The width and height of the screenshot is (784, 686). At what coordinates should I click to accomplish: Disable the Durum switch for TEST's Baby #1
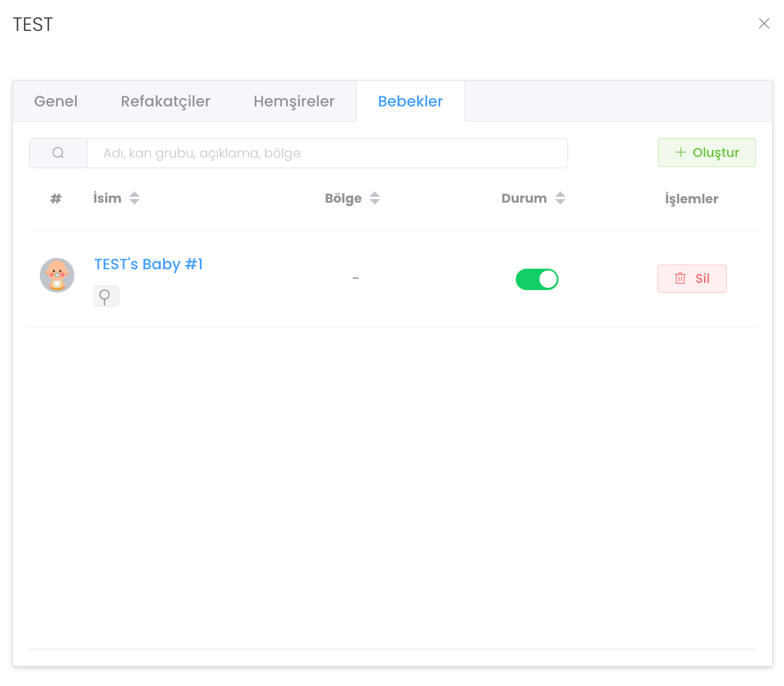(537, 279)
